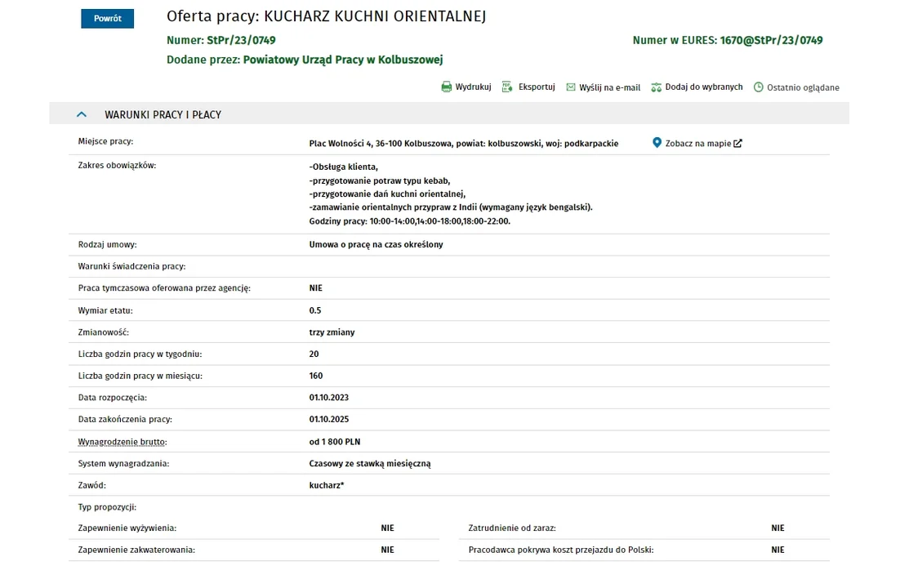This screenshot has width=909, height=588.
Task: Open the Ostatnio oglądane link
Action: 803,87
